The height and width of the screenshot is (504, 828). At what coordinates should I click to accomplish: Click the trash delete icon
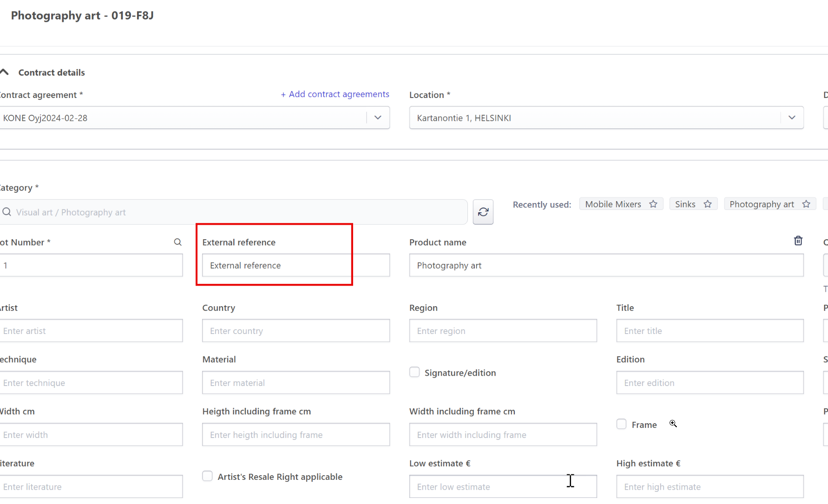[x=798, y=241]
